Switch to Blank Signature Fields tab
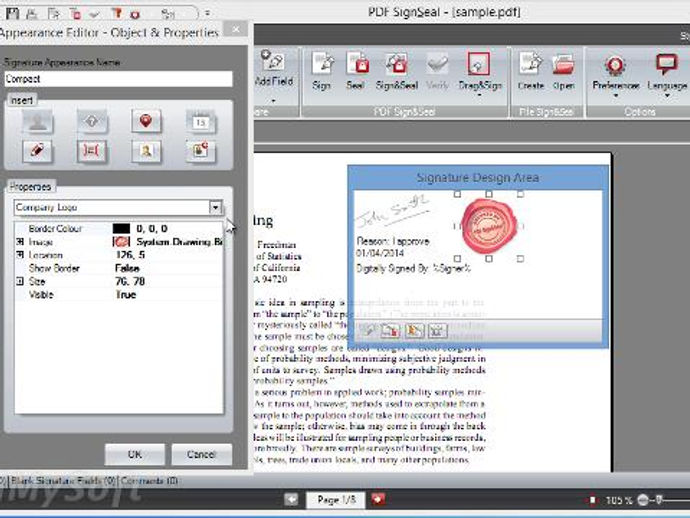This screenshot has width=690, height=518. 62,481
